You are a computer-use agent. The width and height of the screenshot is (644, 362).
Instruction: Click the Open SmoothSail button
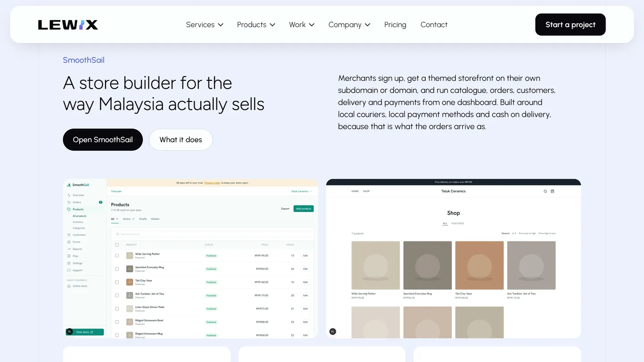(103, 139)
